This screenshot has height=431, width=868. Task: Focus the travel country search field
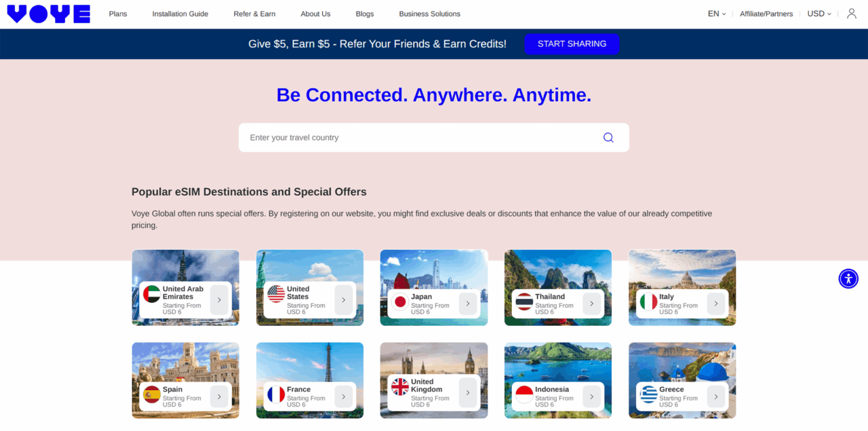click(434, 137)
